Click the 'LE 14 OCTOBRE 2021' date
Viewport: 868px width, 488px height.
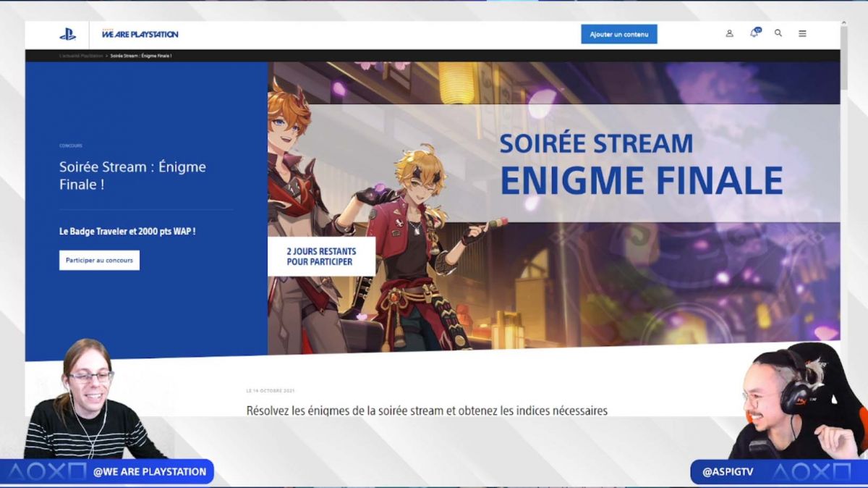coord(271,391)
